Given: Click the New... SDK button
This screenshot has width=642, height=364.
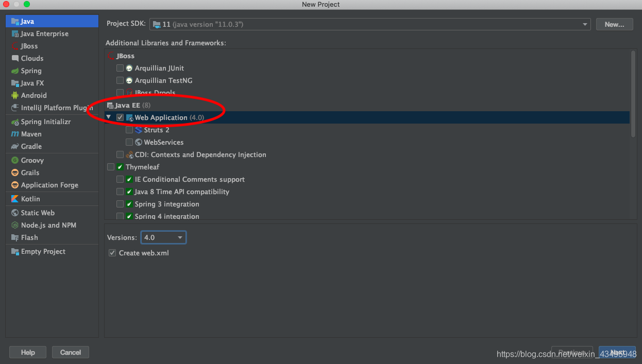Looking at the screenshot, I should coord(614,24).
